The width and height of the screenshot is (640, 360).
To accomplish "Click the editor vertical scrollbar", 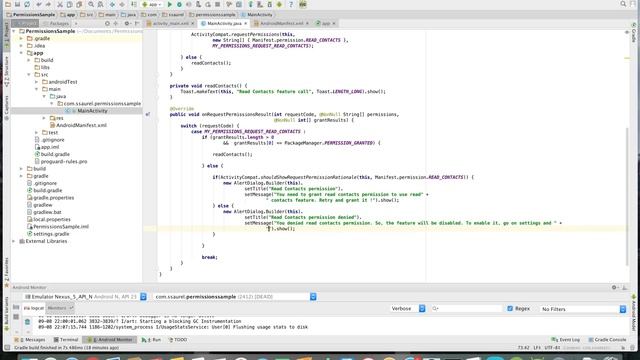I will pos(627,196).
